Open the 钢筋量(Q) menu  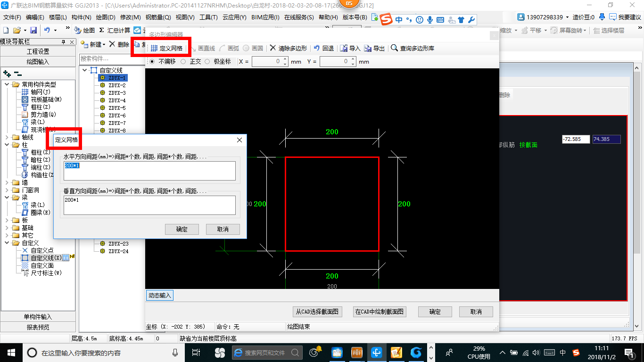click(x=158, y=17)
